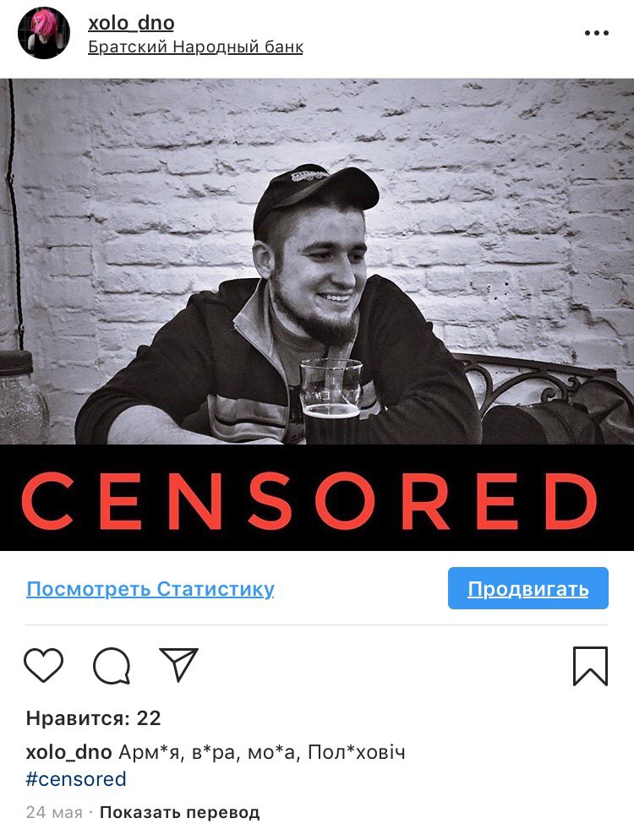Open the #censored hashtag
This screenshot has width=634, height=840.
tap(76, 779)
